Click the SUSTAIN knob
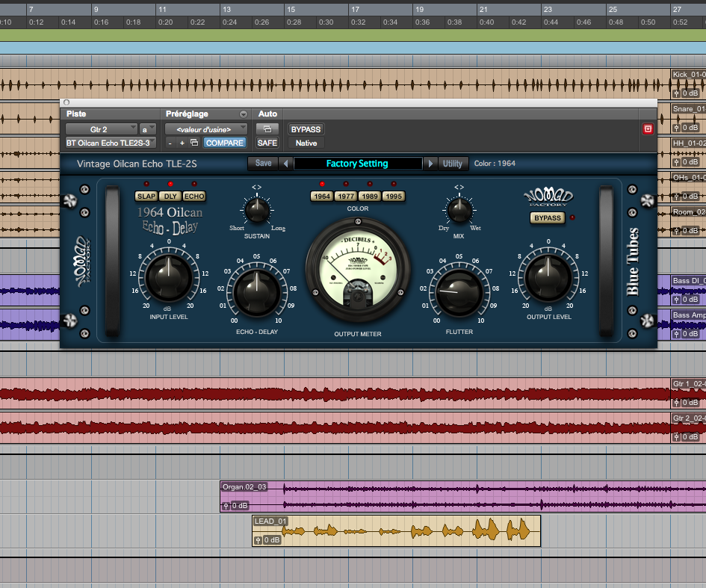 (257, 210)
